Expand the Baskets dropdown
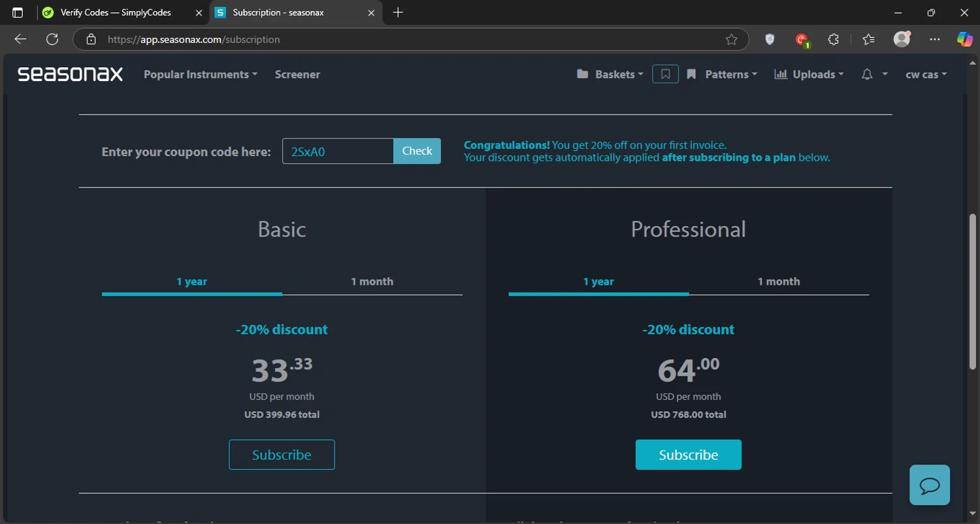980x524 pixels. point(610,74)
